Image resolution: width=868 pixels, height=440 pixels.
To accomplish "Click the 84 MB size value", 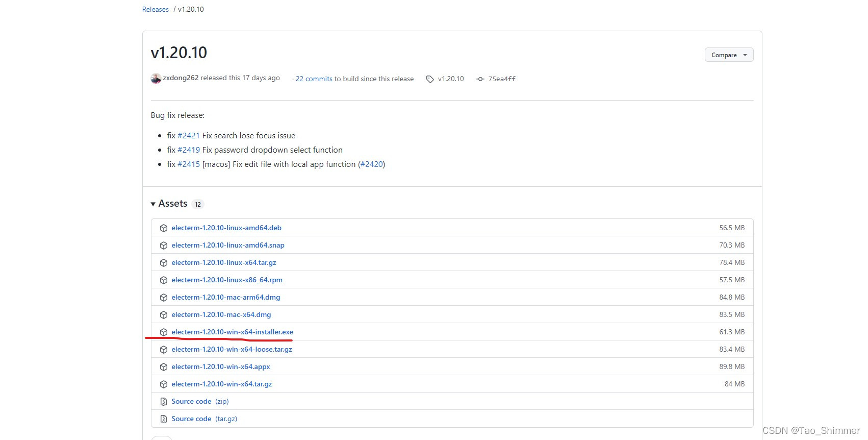I will click(734, 384).
